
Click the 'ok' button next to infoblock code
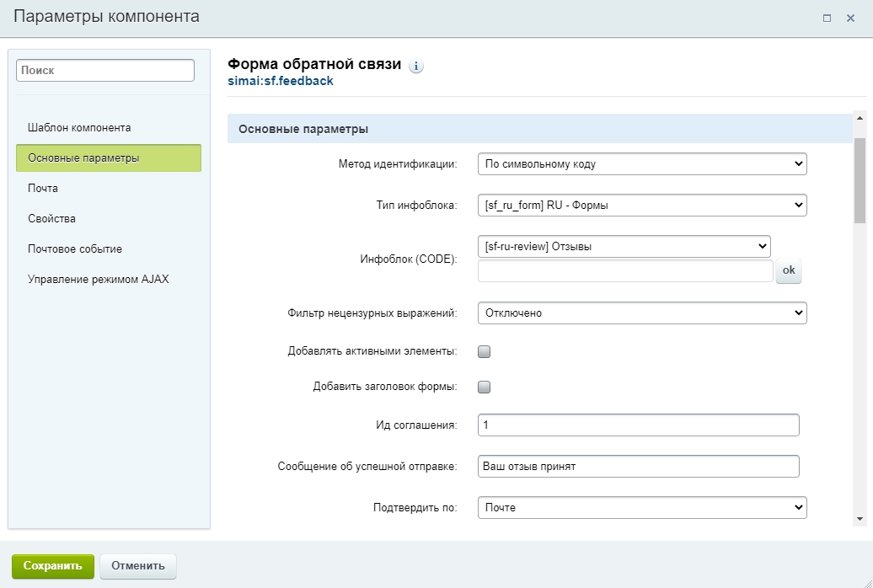pos(789,270)
